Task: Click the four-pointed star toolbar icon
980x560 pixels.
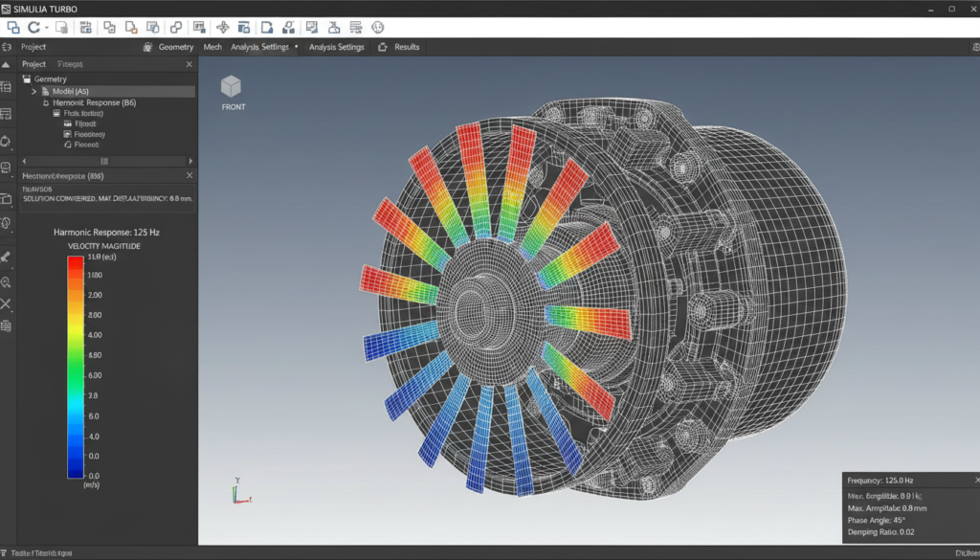Action: point(222,28)
